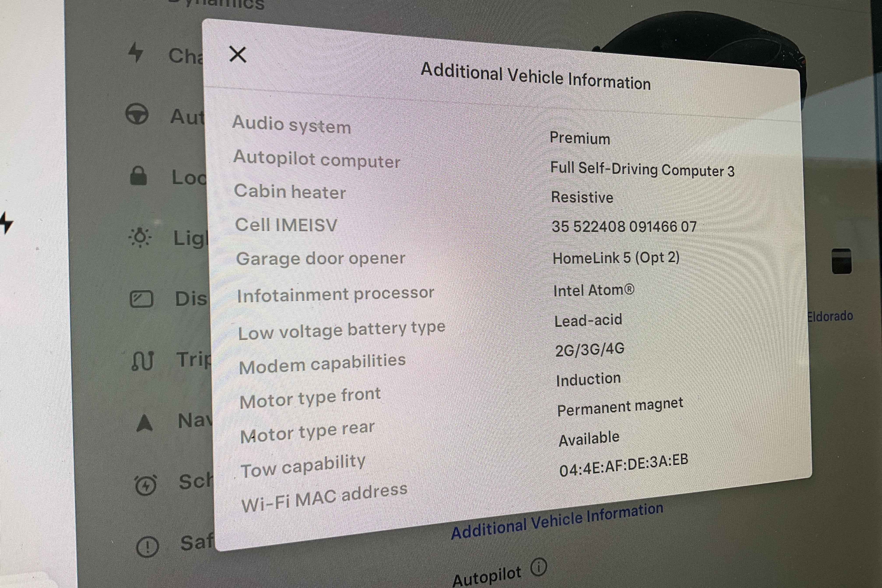Viewport: 882px width, 588px height.
Task: Select the Lights sun icon
Action: (x=140, y=237)
